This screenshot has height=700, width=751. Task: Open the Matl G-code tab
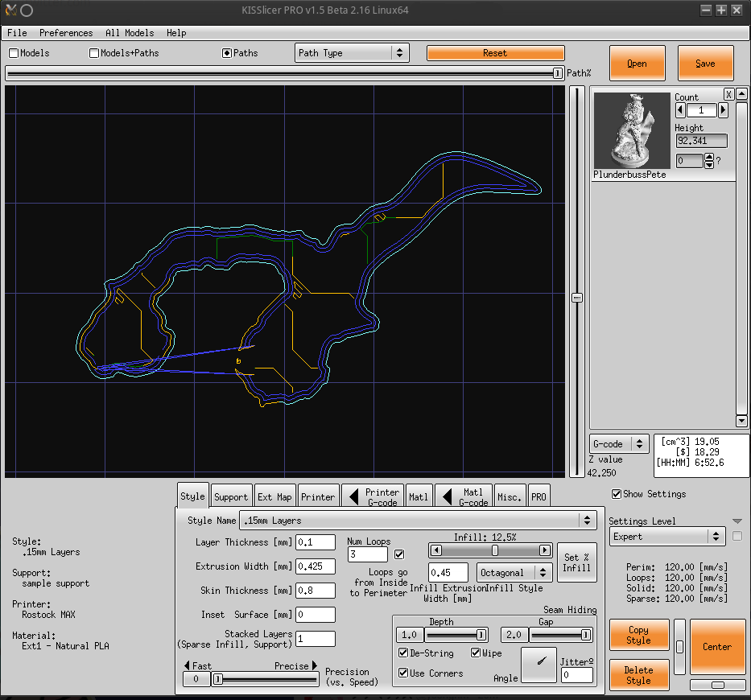tap(464, 496)
